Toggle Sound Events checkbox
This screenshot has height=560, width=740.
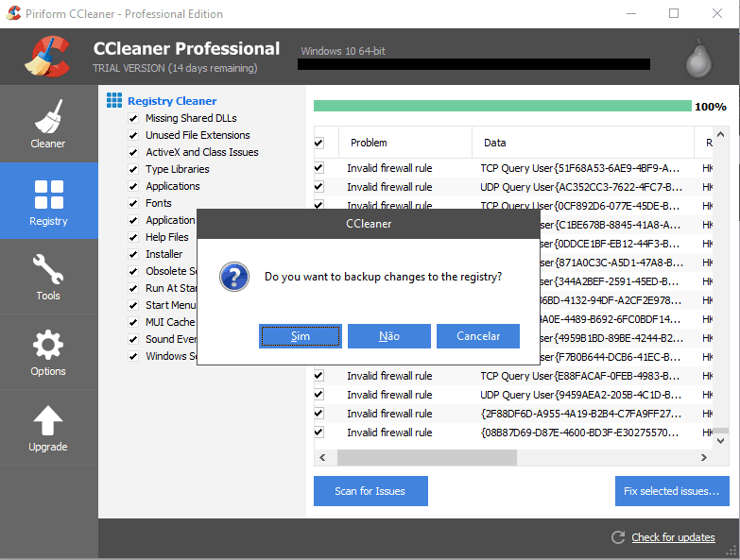tap(133, 339)
